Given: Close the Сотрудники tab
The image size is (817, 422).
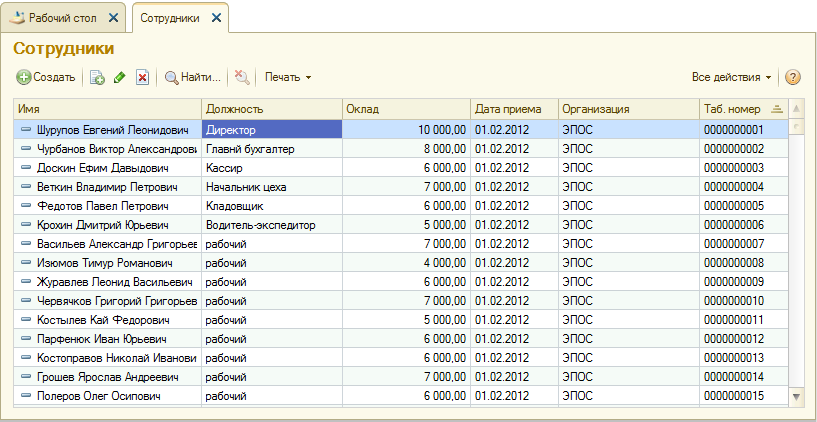Looking at the screenshot, I should tap(217, 18).
